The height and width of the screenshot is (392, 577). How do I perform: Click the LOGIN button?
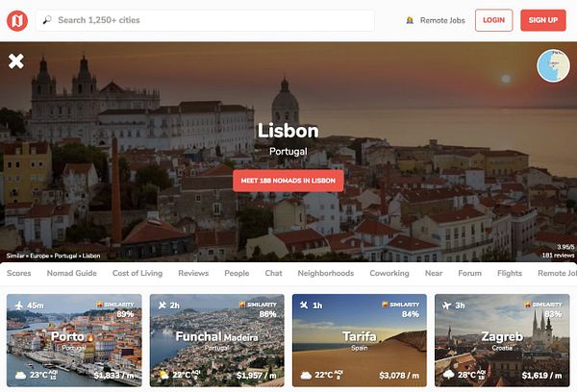point(494,20)
